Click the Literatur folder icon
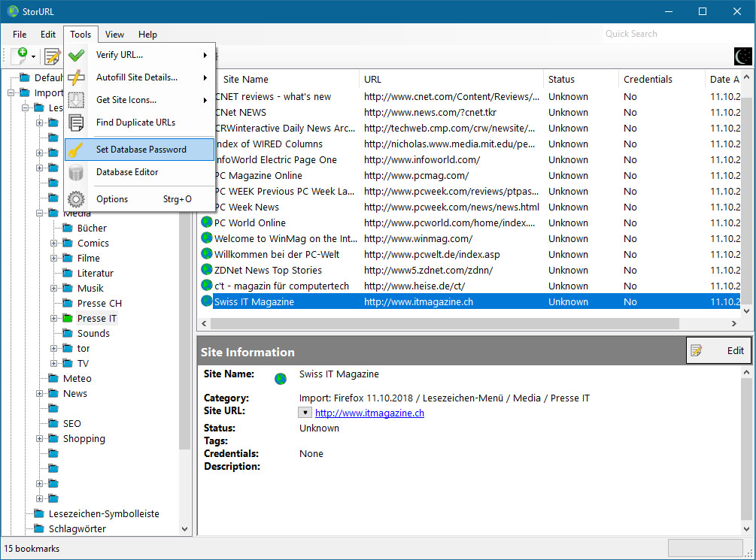Image resolution: width=756 pixels, height=560 pixels. coord(68,273)
